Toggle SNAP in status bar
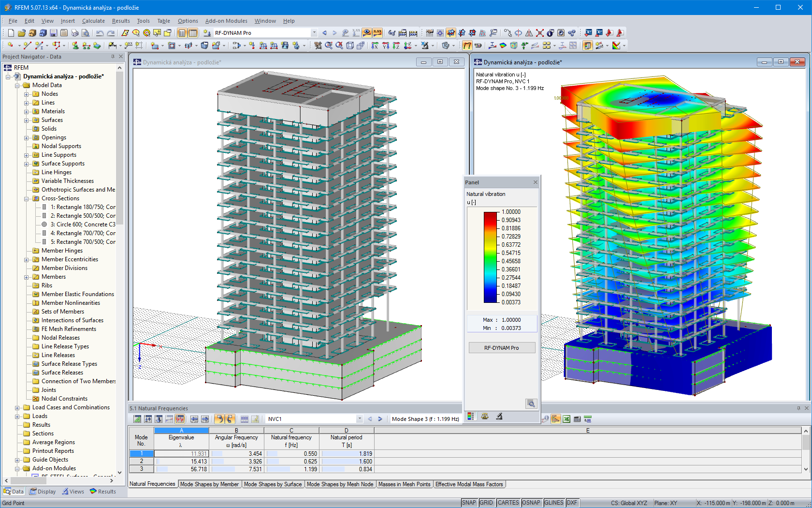812x508 pixels. 469,503
